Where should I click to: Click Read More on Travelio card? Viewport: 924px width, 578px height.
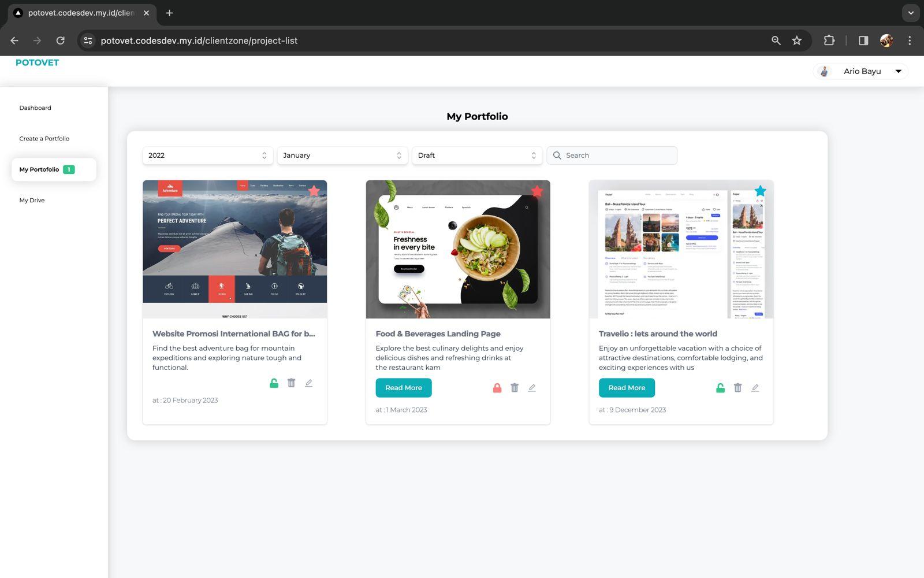coord(627,388)
